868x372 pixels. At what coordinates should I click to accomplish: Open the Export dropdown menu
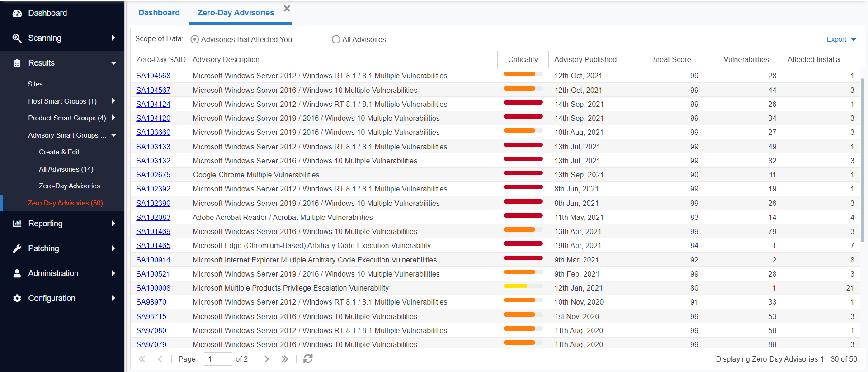tap(841, 39)
